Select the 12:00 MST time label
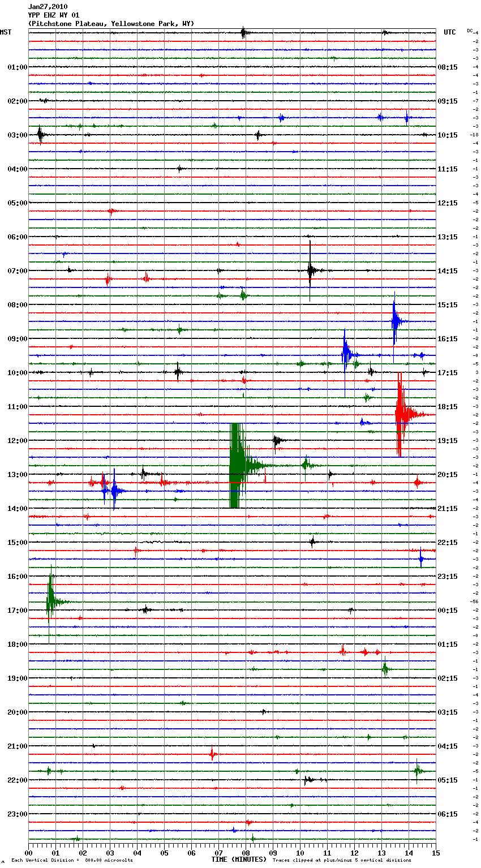The width and height of the screenshot is (481, 868). pyautogui.click(x=18, y=441)
